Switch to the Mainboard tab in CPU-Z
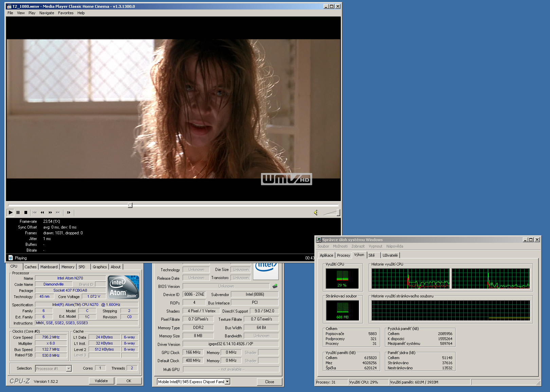Image resolution: width=550 pixels, height=392 pixels. tap(49, 267)
